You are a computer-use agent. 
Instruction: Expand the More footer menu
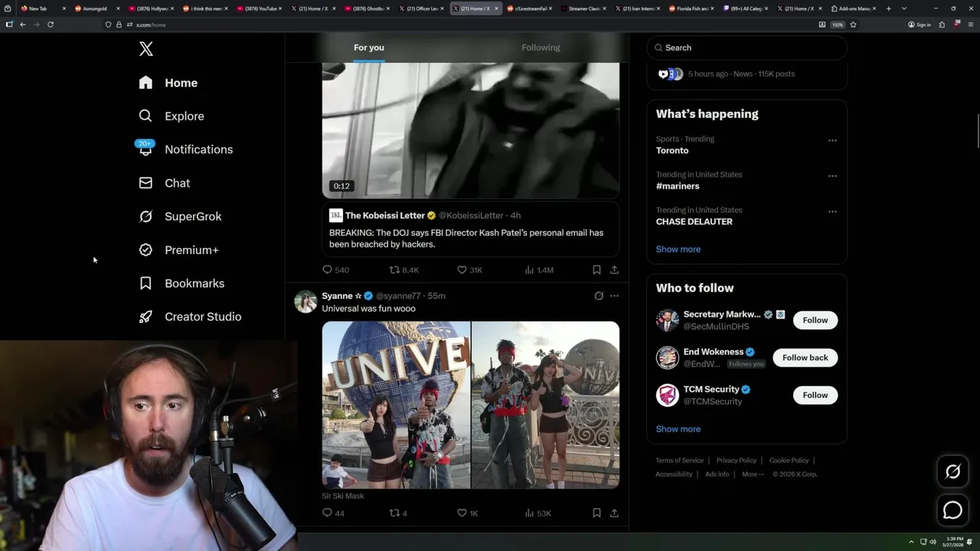point(753,474)
